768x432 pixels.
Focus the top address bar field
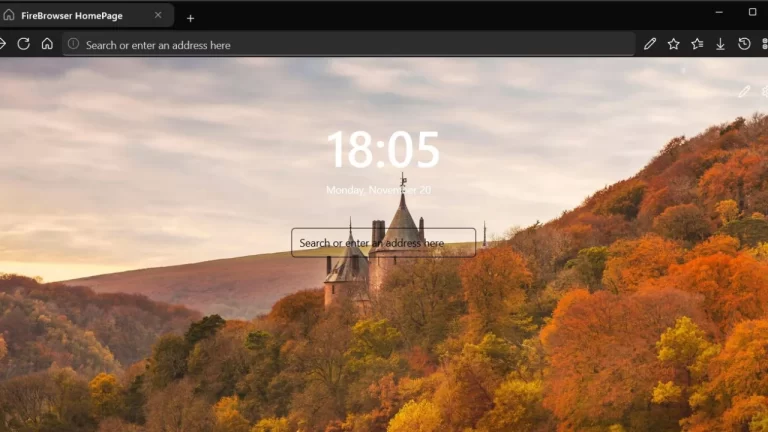click(x=349, y=45)
